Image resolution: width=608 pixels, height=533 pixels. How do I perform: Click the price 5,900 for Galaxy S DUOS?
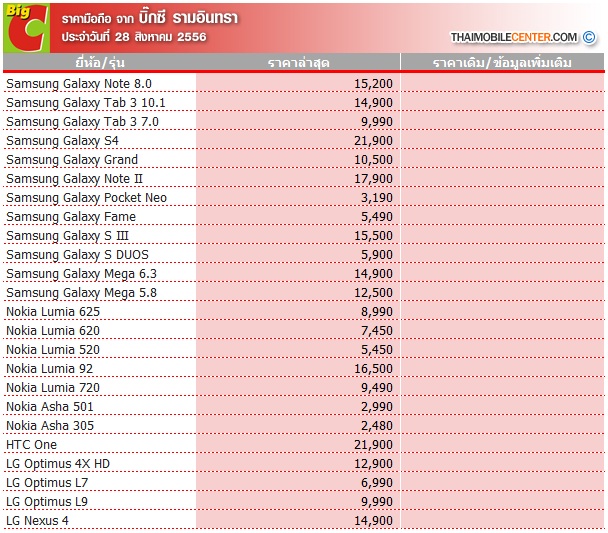coord(377,255)
